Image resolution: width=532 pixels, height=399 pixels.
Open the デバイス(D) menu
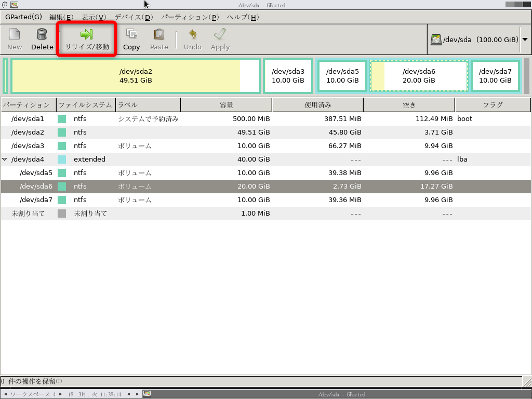134,17
